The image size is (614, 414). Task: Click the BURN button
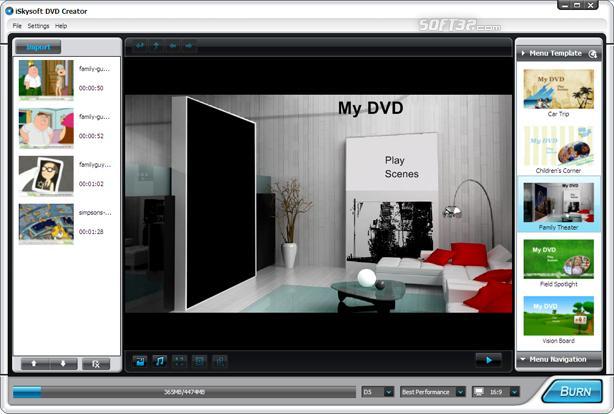coord(572,391)
